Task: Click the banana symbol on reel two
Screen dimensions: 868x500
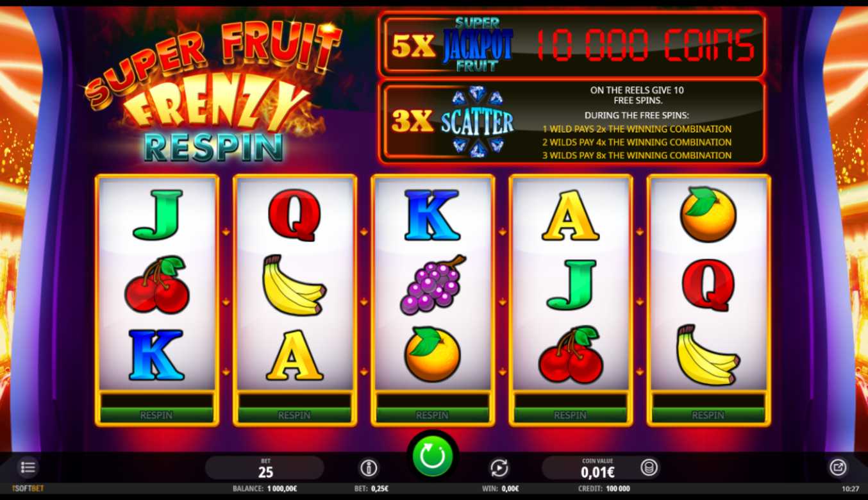Action: point(294,285)
